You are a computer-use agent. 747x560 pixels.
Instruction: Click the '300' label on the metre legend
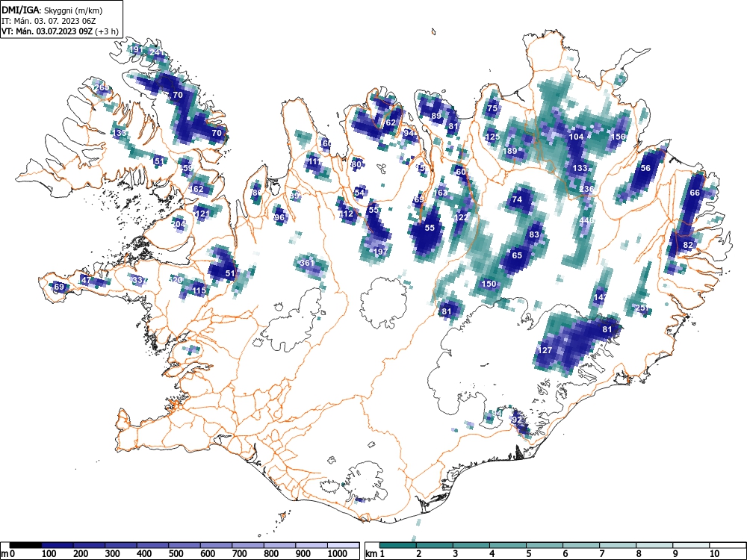pos(113,554)
